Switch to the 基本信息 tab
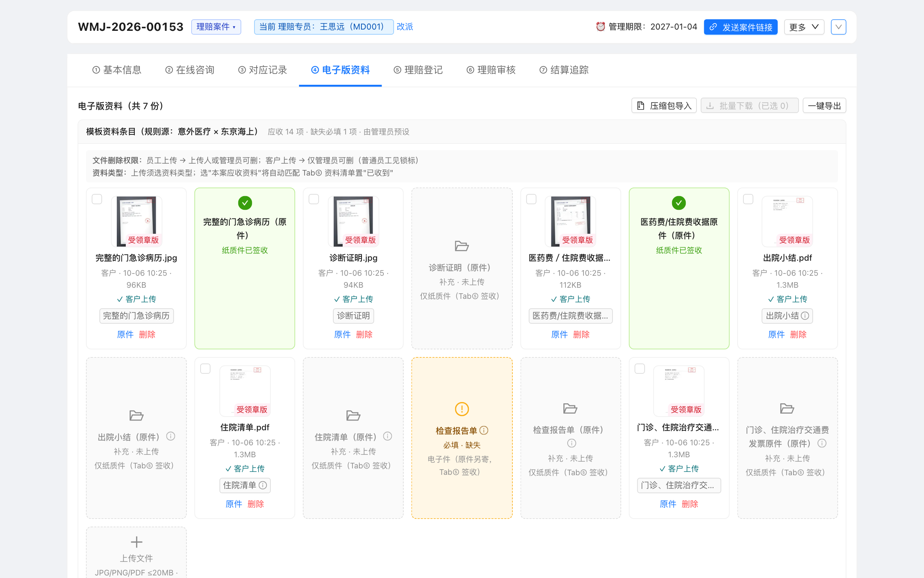Screen dimensions: 924x578 point(117,70)
